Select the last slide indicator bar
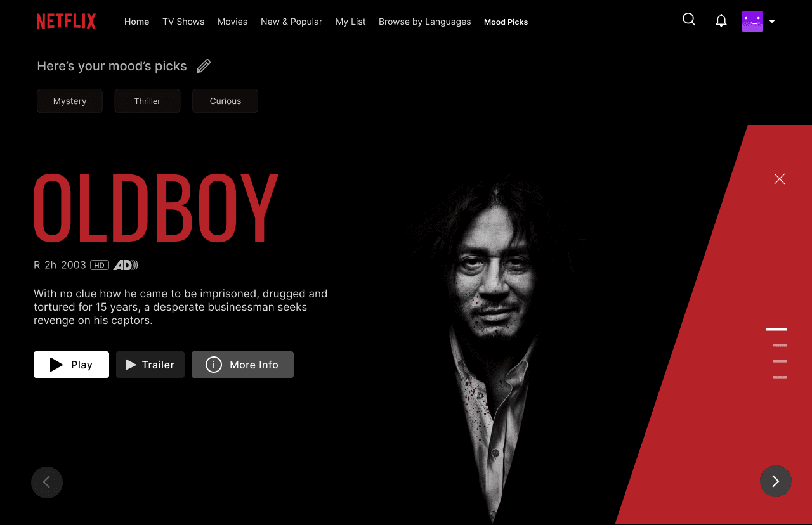 [x=780, y=377]
